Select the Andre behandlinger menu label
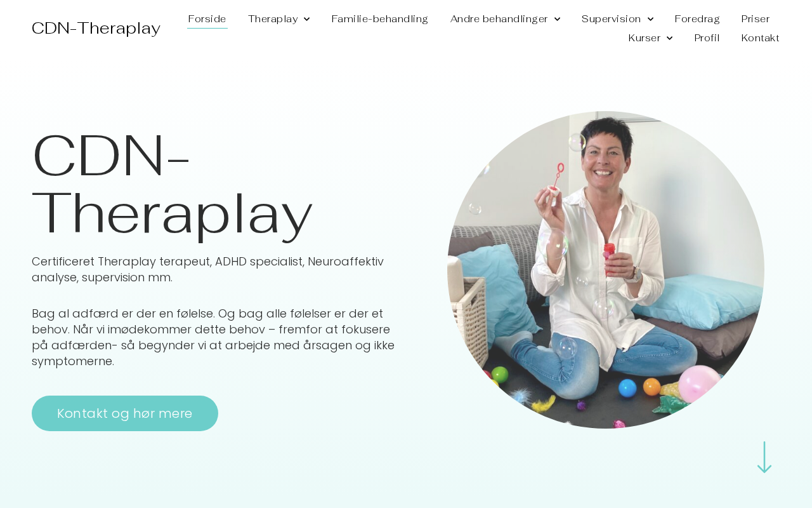812x508 pixels. click(x=499, y=19)
